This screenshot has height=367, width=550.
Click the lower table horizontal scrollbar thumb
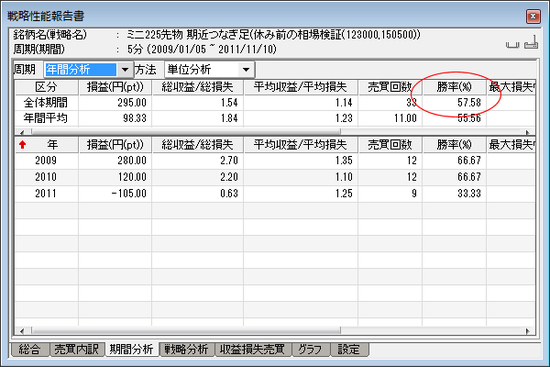(x=186, y=331)
